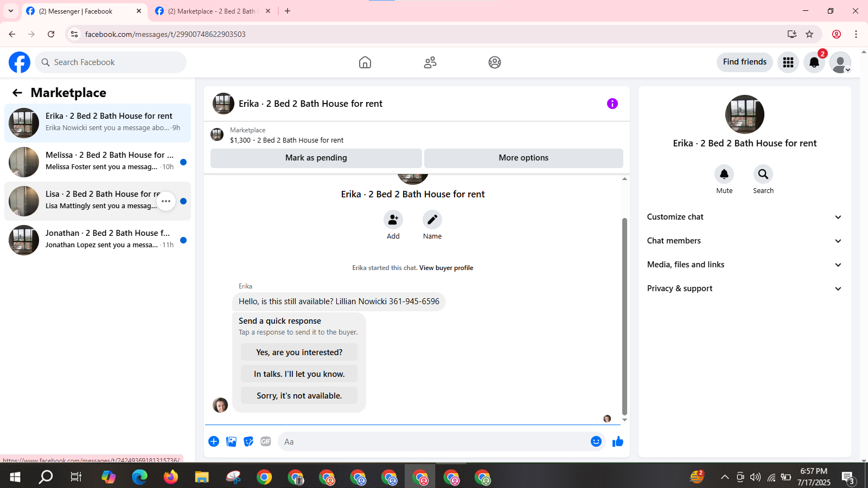
Task: Open conversation information purple icon
Action: pyautogui.click(x=612, y=104)
